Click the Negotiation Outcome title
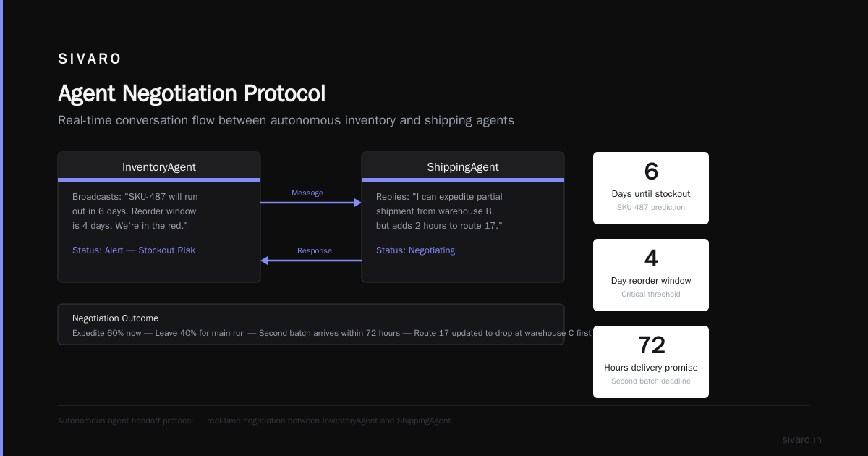 point(115,318)
